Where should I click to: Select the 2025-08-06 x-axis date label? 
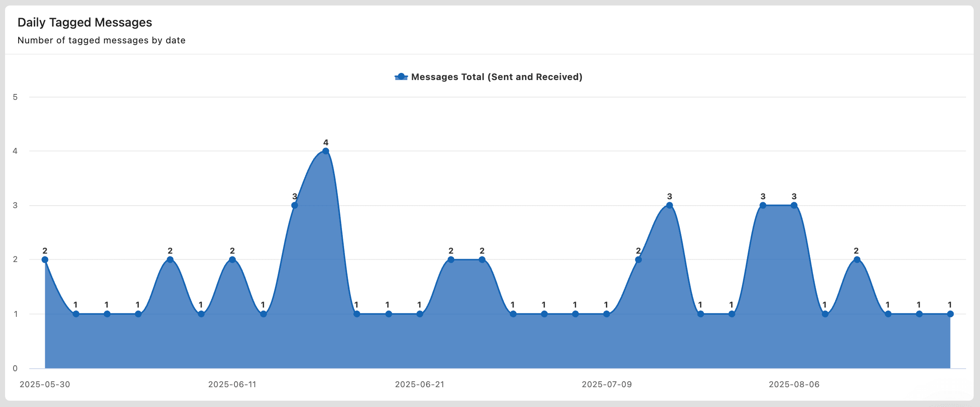pyautogui.click(x=794, y=384)
